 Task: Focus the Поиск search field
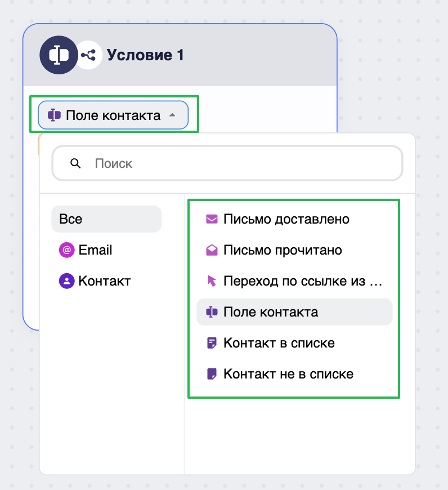coord(227,163)
